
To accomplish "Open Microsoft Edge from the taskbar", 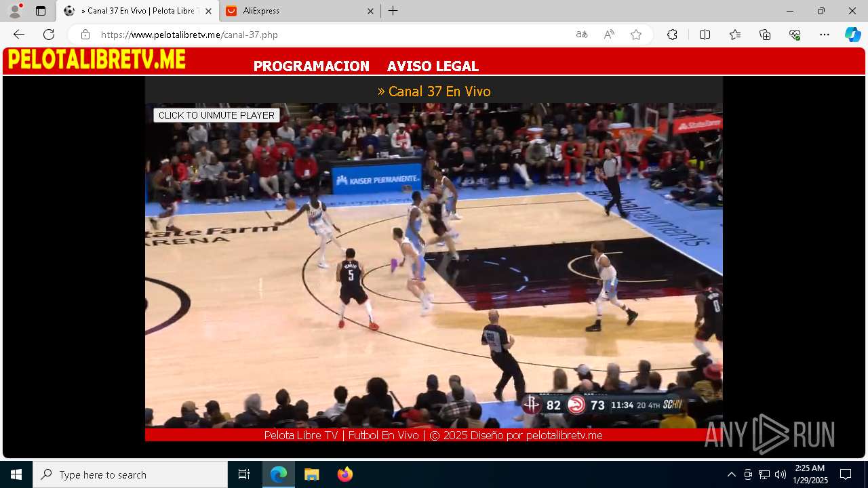I will point(279,474).
